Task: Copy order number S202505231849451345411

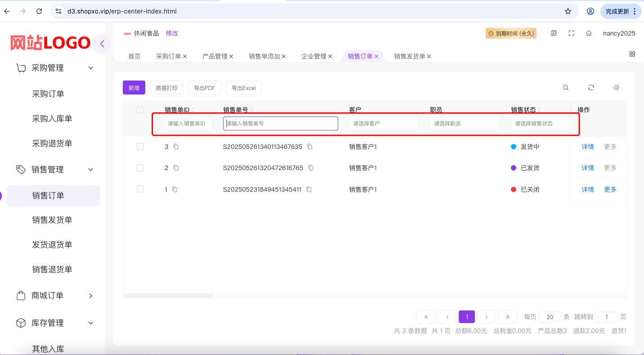Action: coord(309,189)
